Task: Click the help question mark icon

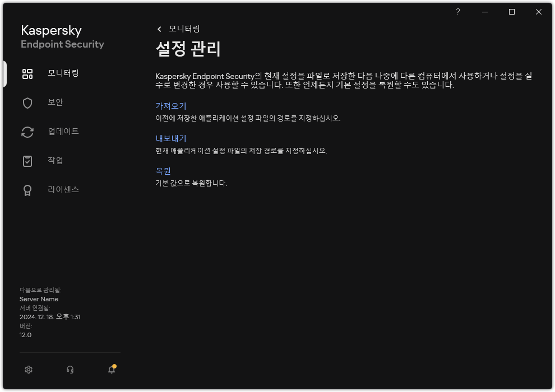Action: [457, 11]
